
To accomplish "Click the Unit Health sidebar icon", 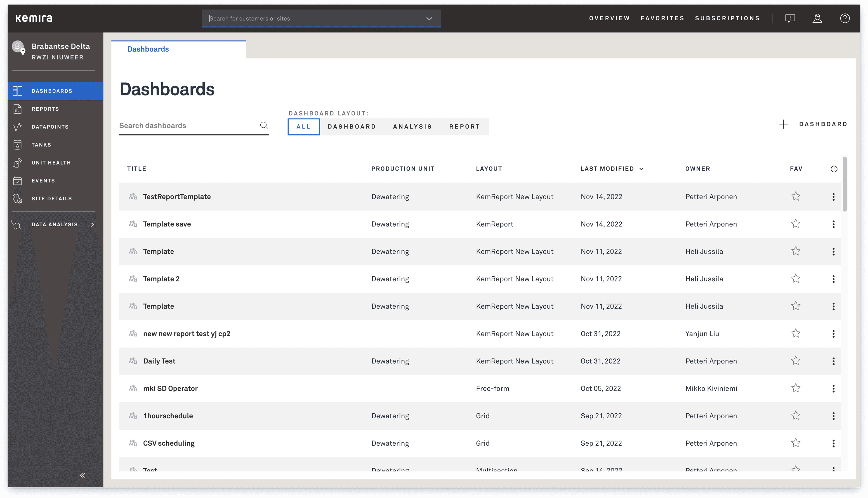I will point(17,163).
